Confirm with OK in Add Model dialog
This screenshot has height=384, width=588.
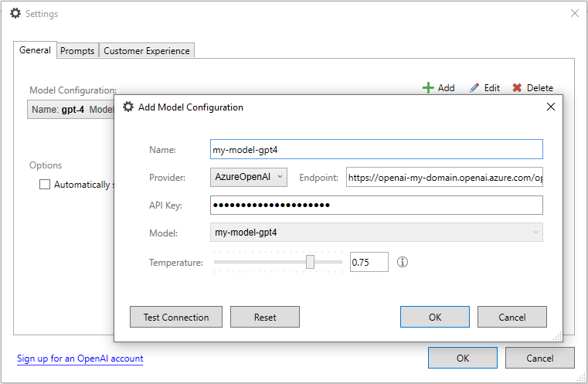point(434,317)
